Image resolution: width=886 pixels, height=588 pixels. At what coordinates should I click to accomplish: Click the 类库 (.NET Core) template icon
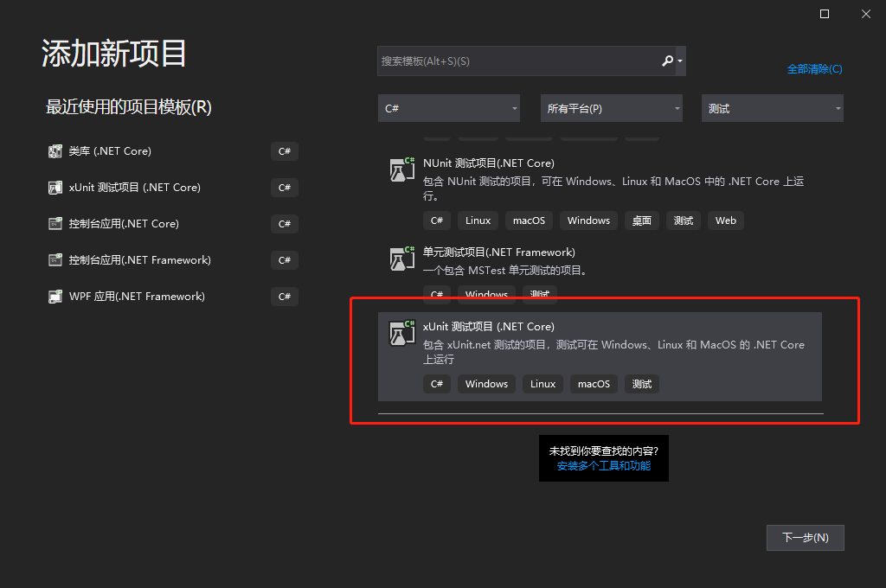(x=55, y=151)
